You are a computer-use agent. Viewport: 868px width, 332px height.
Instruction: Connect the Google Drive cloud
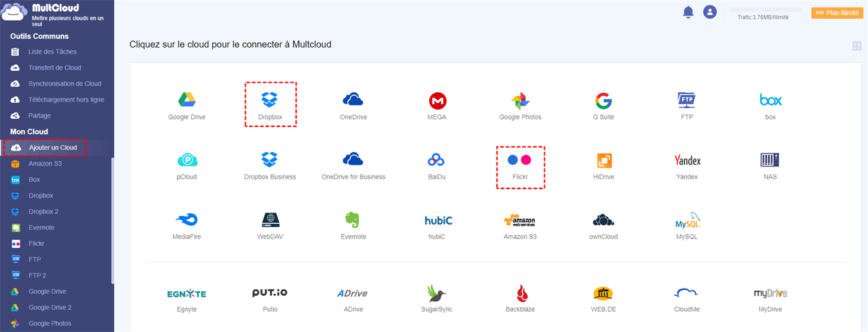click(187, 100)
